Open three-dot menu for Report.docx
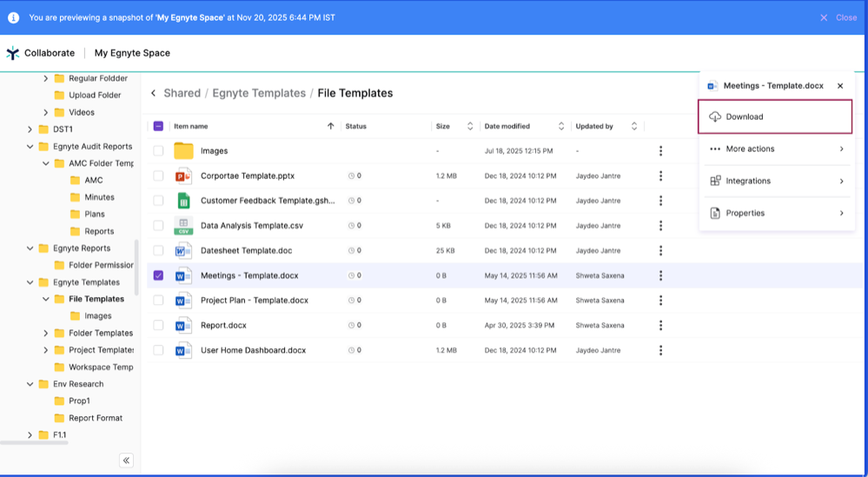The image size is (868, 477). pos(660,325)
